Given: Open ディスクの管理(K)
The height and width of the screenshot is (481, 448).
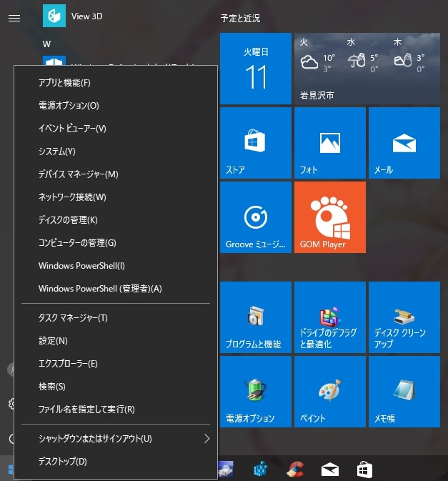Looking at the screenshot, I should [x=116, y=220].
